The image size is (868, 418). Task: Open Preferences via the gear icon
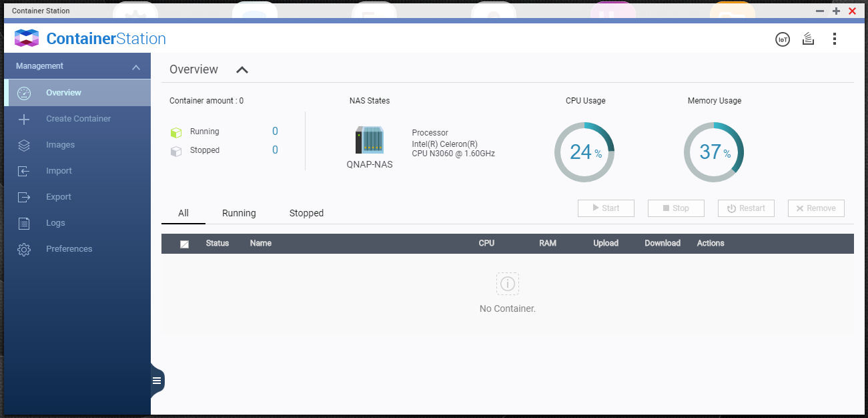point(24,249)
